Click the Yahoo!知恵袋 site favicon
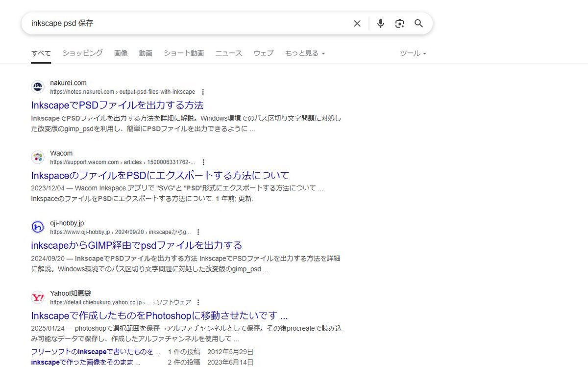Image resolution: width=588 pixels, height=367 pixels. click(x=38, y=297)
